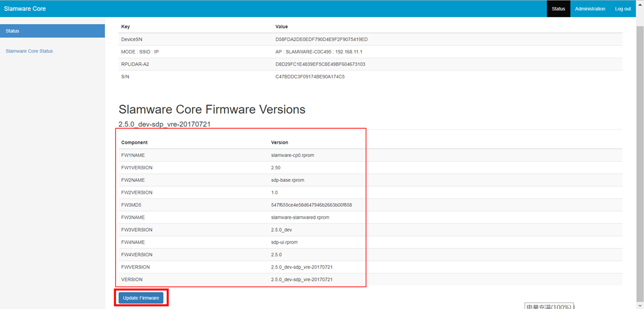The image size is (644, 309).
Task: Click the Value column header
Action: point(281,27)
